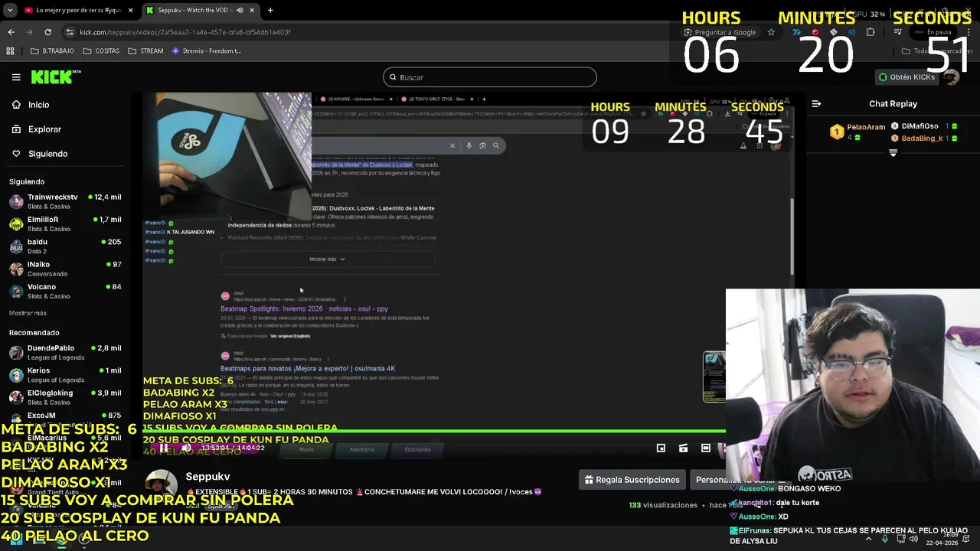Go back to previous page
Image resolution: width=980 pixels, height=551 pixels.
click(11, 32)
